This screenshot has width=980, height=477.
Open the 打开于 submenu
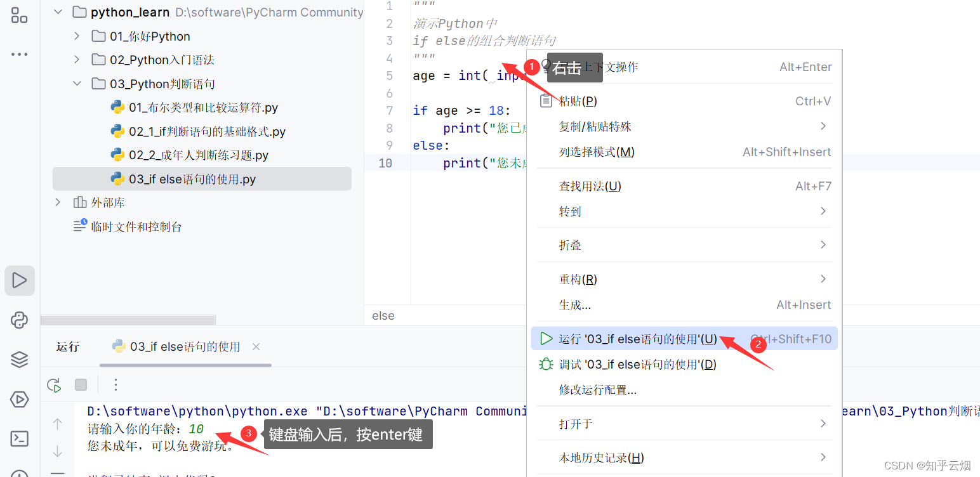684,424
